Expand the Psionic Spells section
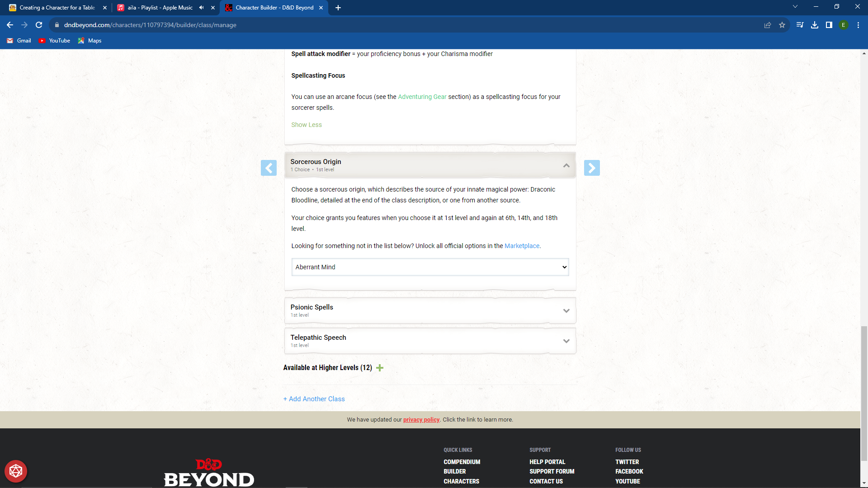Image resolution: width=868 pixels, height=488 pixels. click(566, 310)
